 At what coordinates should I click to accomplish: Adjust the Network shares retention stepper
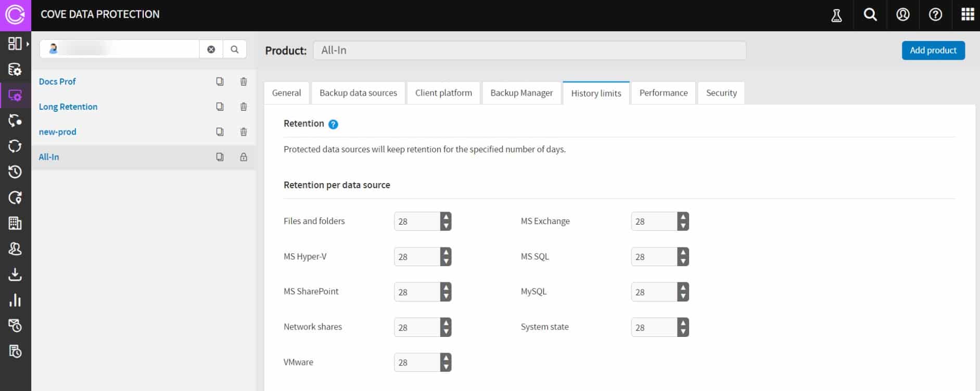(446, 328)
